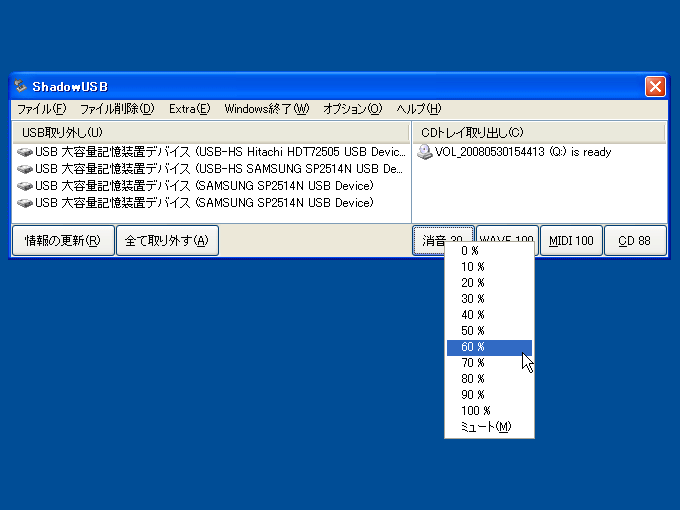The height and width of the screenshot is (510, 680).
Task: Open the ファイル削除(D) menu
Action: (117, 109)
